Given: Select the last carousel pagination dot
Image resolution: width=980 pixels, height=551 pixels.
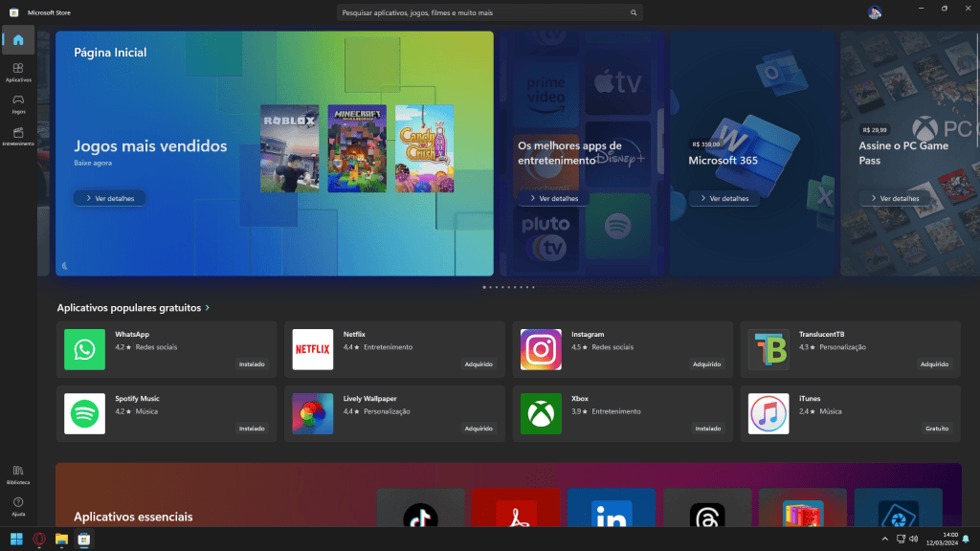Looking at the screenshot, I should click(x=533, y=287).
